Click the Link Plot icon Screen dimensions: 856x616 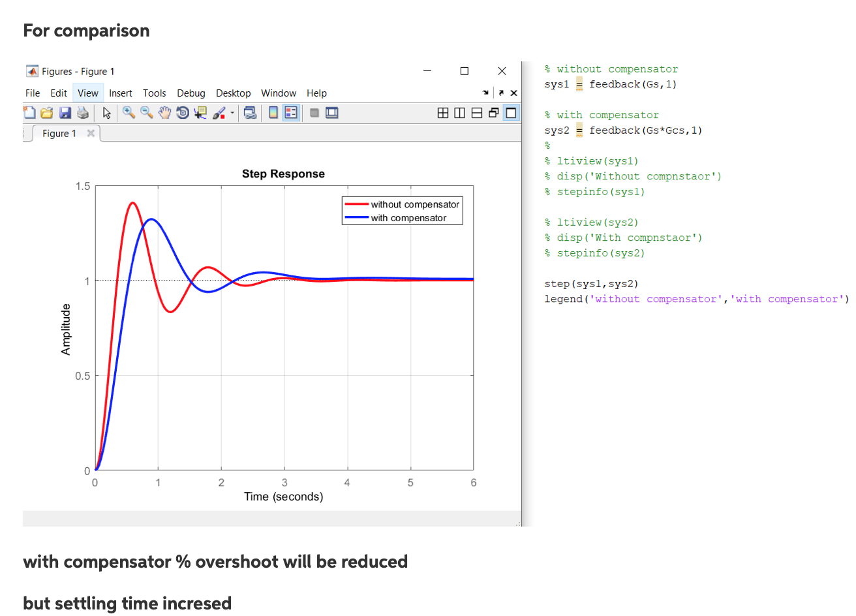251,112
